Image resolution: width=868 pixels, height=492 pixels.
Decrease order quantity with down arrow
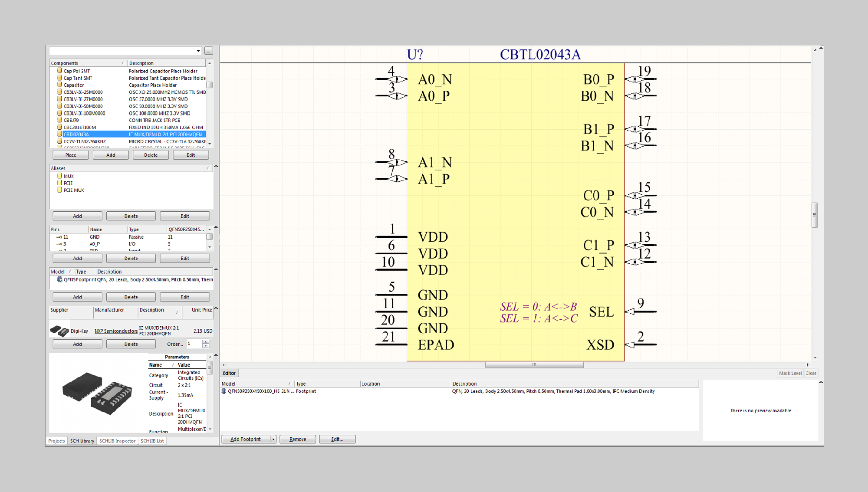click(206, 346)
